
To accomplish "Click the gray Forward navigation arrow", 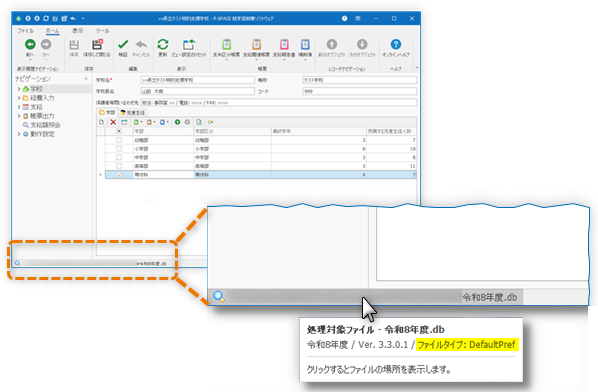I will (46, 45).
